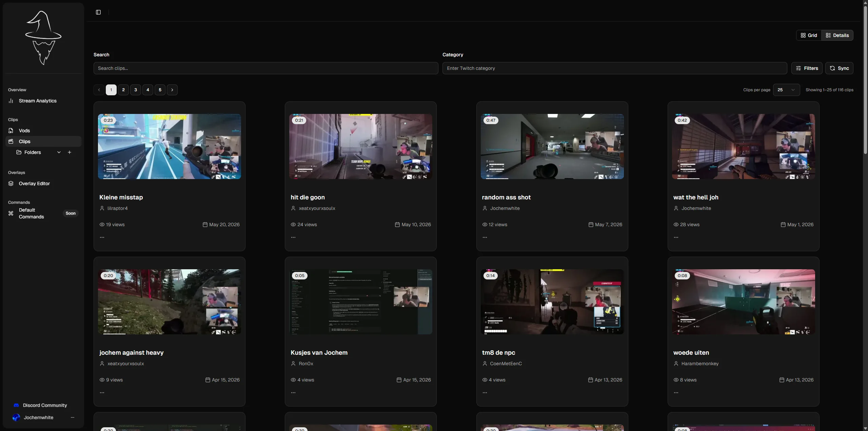Select page 1
The width and height of the screenshot is (868, 431).
click(111, 90)
